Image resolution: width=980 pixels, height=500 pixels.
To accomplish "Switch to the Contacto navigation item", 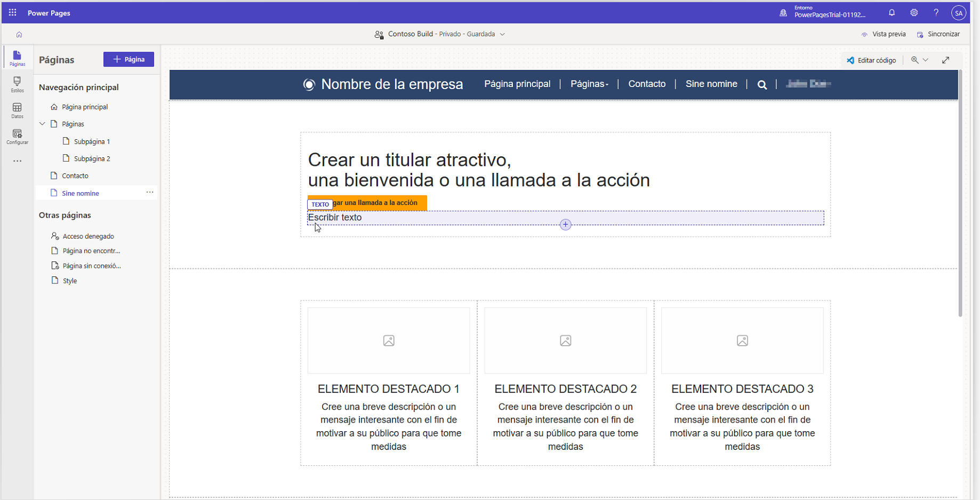I will point(647,84).
